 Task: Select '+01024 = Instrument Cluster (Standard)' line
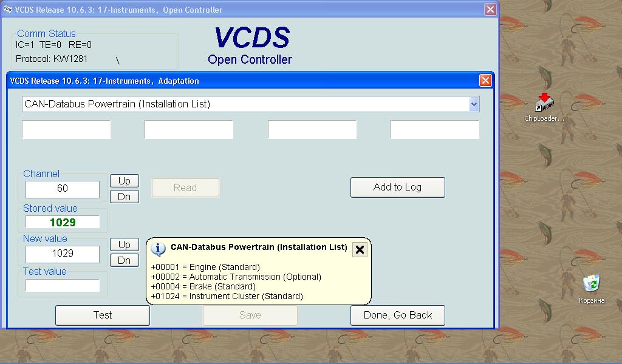(x=227, y=296)
